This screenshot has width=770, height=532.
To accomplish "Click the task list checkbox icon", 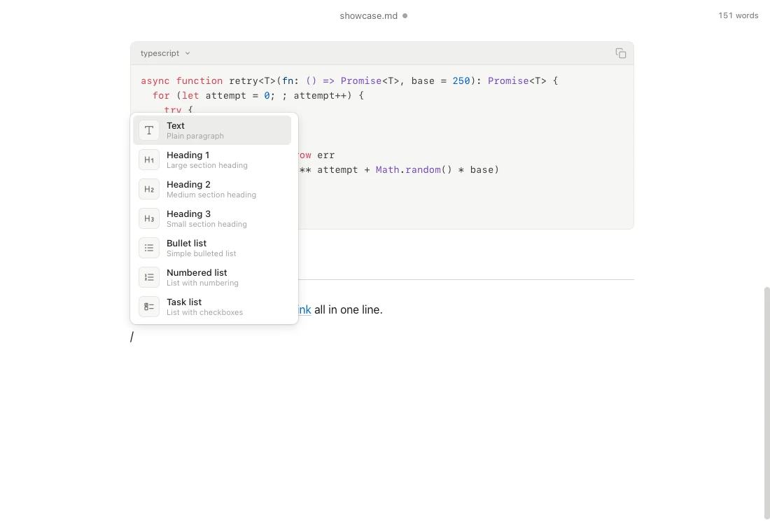I will point(149,307).
